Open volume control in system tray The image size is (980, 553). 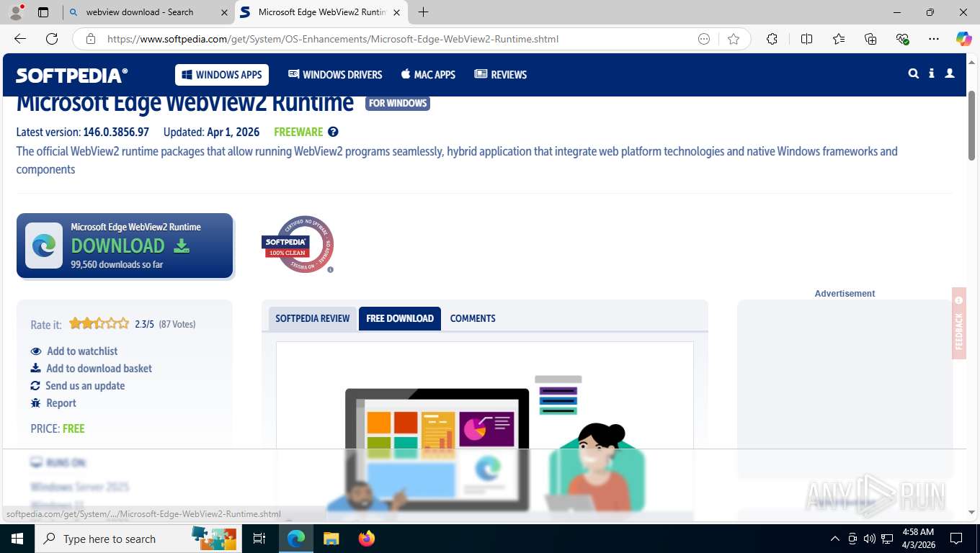pos(869,539)
